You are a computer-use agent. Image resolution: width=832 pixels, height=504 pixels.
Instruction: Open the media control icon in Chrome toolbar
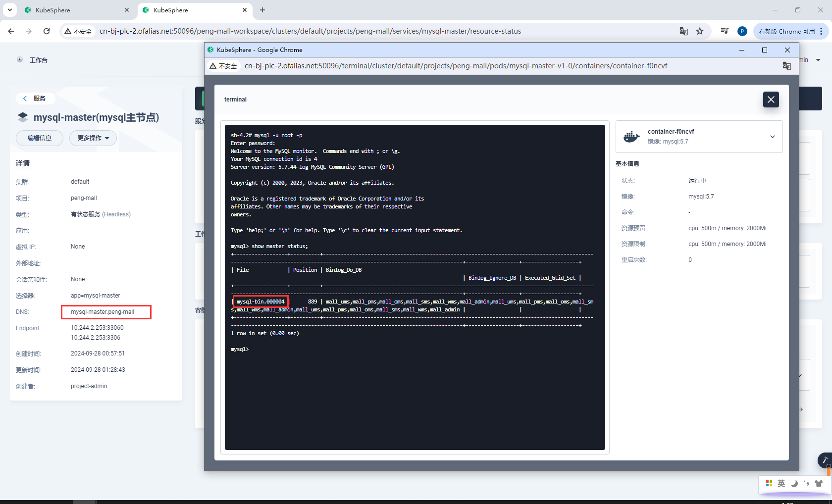(x=725, y=31)
